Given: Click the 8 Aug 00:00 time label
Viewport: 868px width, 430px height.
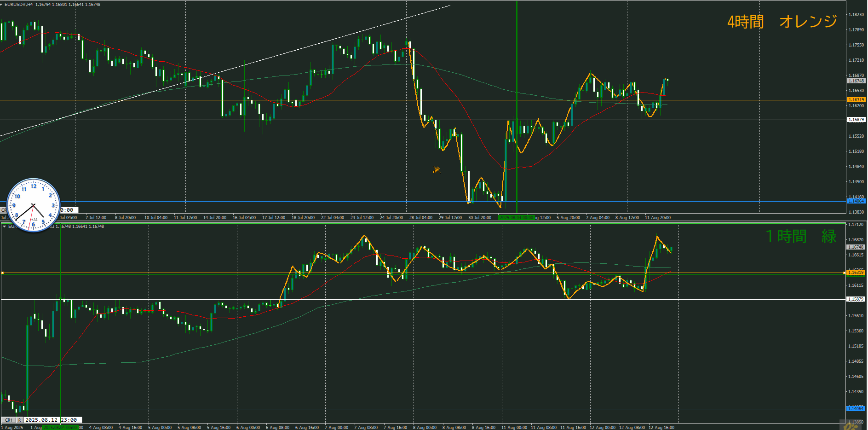Looking at the screenshot, I should coord(425,428).
